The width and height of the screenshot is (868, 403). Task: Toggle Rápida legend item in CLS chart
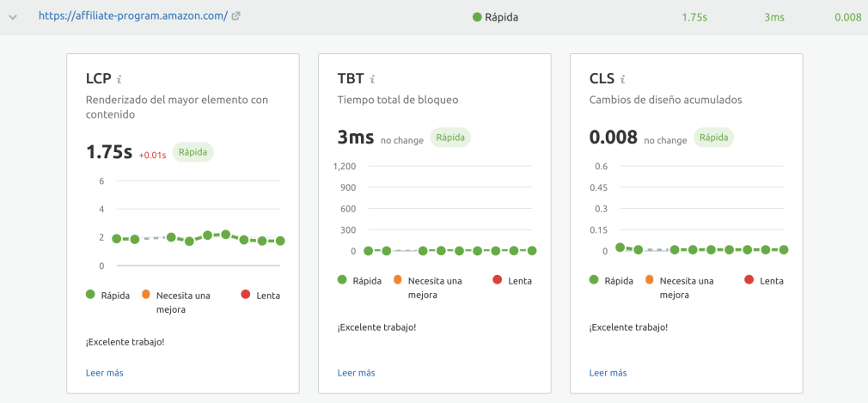(x=612, y=281)
